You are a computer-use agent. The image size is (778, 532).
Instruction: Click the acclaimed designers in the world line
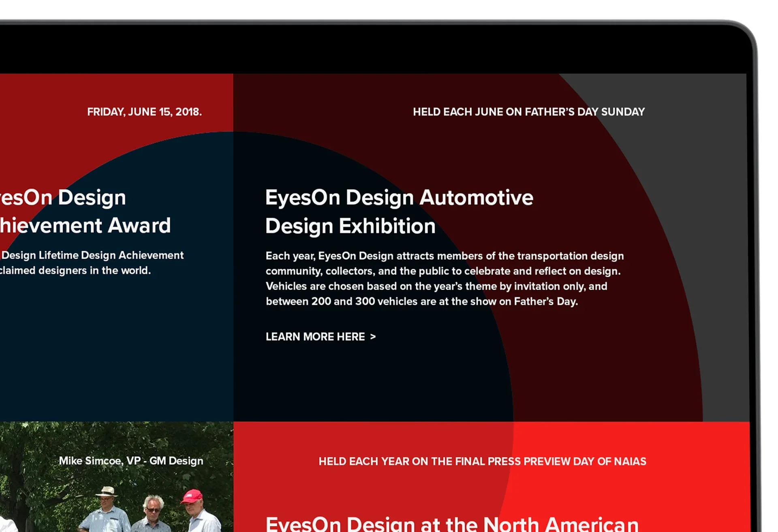coord(75,271)
